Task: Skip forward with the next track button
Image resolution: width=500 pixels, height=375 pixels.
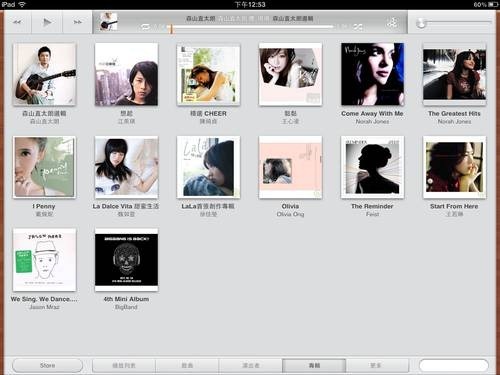Action: (77, 22)
